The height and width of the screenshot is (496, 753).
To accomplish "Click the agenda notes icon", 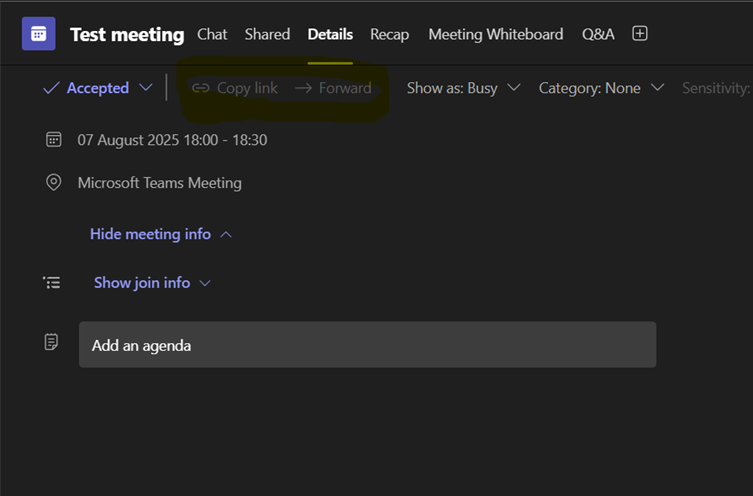I will 51,342.
